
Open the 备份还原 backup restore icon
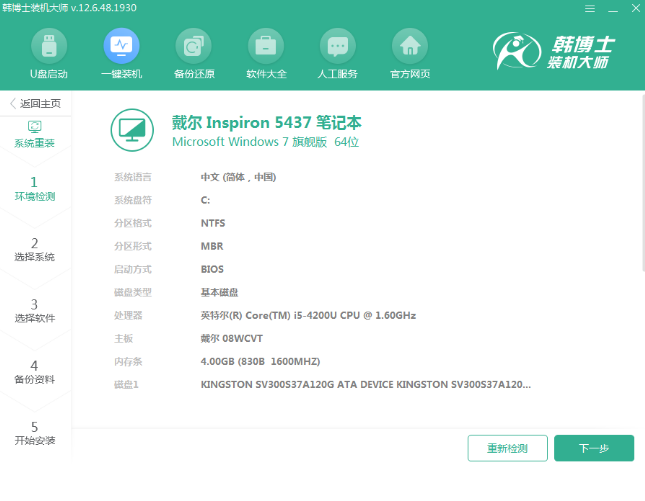(x=193, y=47)
